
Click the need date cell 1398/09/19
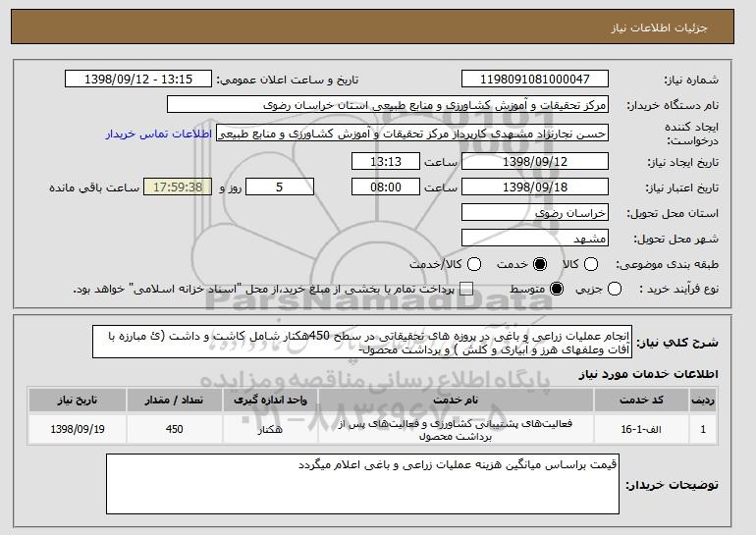[x=78, y=429]
